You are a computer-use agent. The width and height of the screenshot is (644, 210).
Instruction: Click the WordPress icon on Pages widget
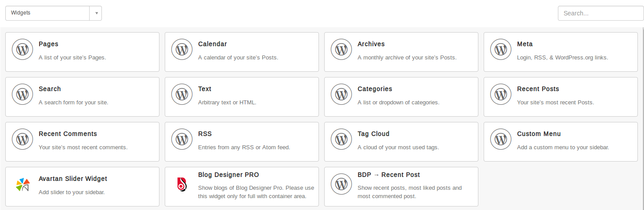22,49
